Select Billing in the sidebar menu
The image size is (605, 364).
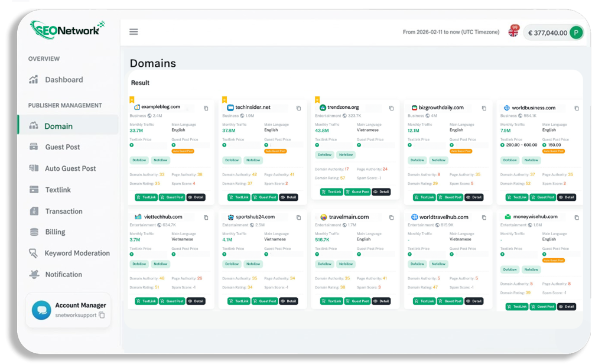[55, 232]
